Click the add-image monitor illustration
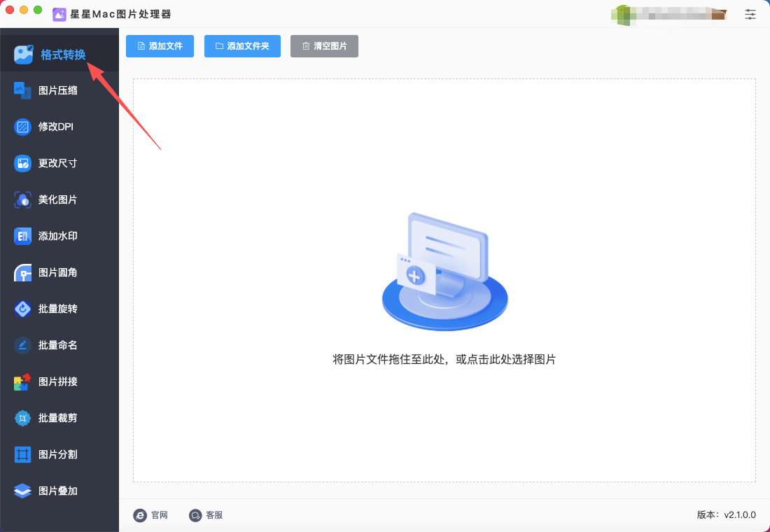770x532 pixels. [444, 272]
